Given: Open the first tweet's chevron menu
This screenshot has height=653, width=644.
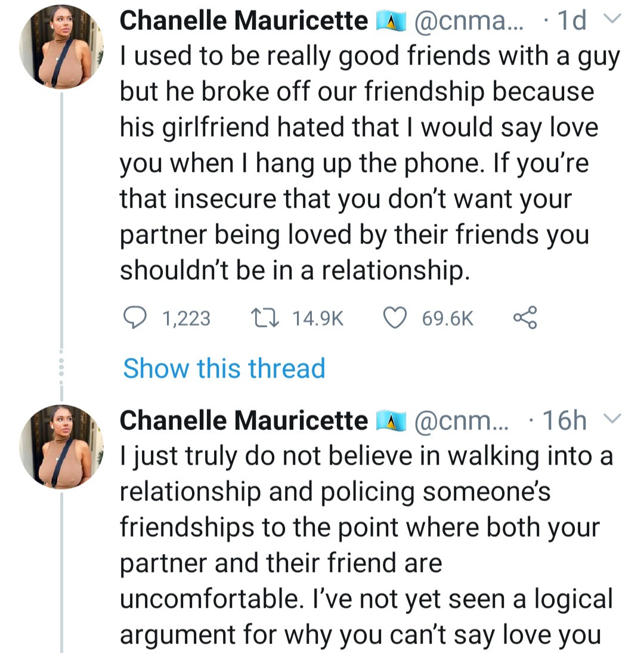Looking at the screenshot, I should (x=612, y=18).
